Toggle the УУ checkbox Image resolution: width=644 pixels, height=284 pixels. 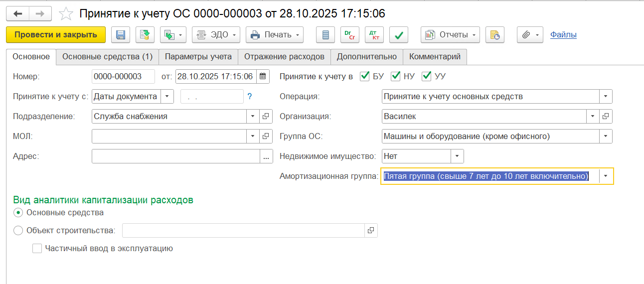(x=427, y=76)
